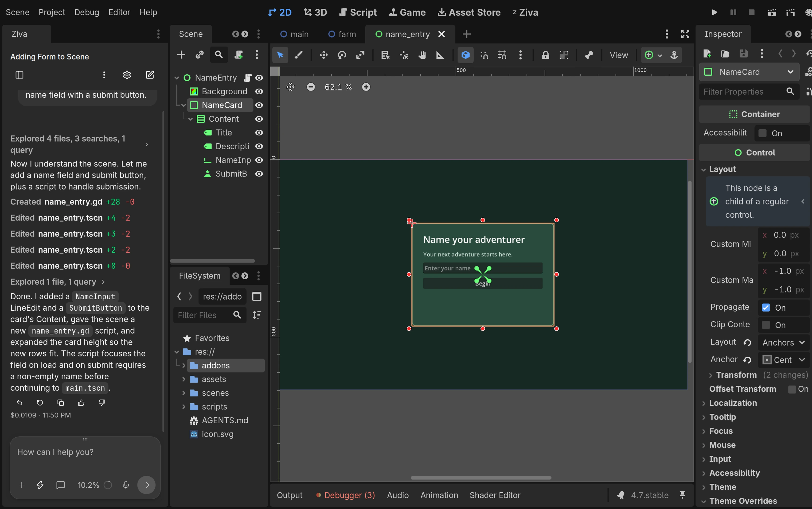812x509 pixels.
Task: Enable Offset Transform On checkbox
Action: tap(792, 389)
